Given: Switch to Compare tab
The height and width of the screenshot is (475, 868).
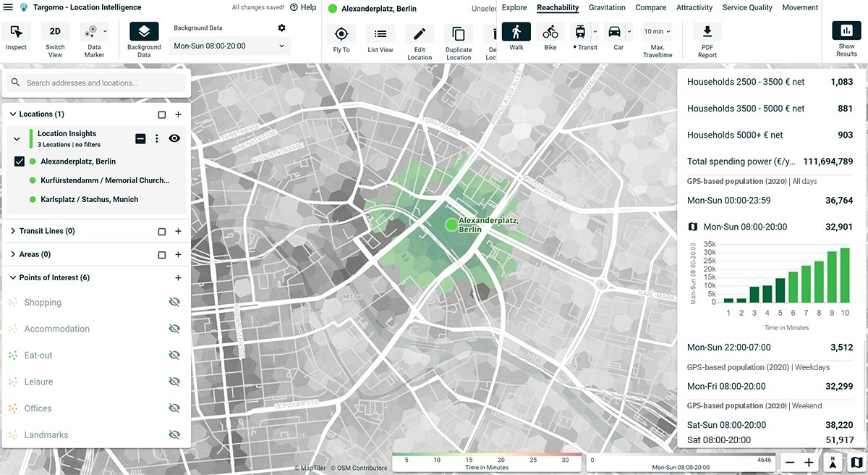Looking at the screenshot, I should coord(651,7).
